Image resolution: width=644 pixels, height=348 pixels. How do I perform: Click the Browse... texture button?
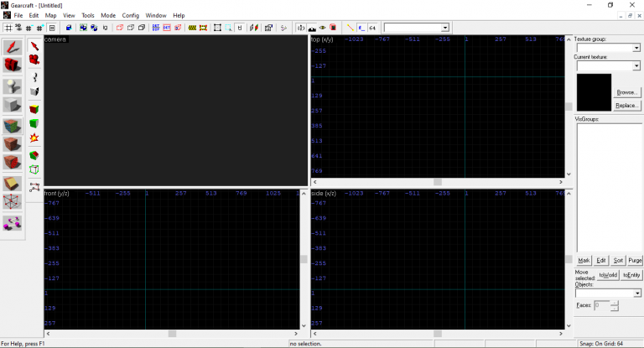point(626,92)
